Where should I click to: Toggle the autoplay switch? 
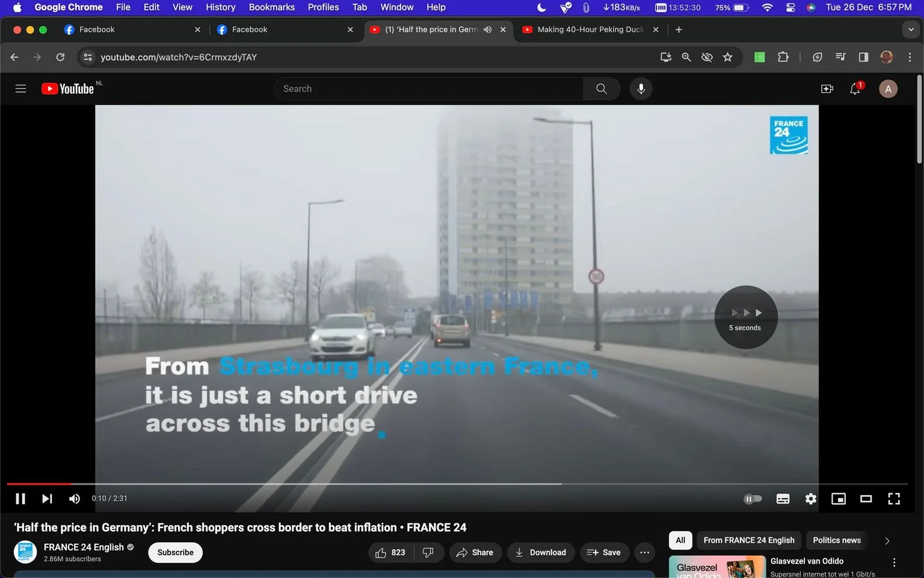tap(753, 499)
